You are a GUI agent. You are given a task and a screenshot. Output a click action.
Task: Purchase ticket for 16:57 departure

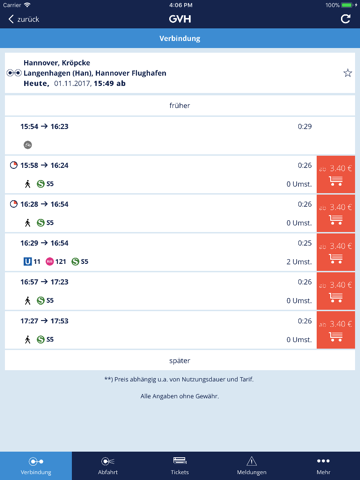pyautogui.click(x=336, y=291)
